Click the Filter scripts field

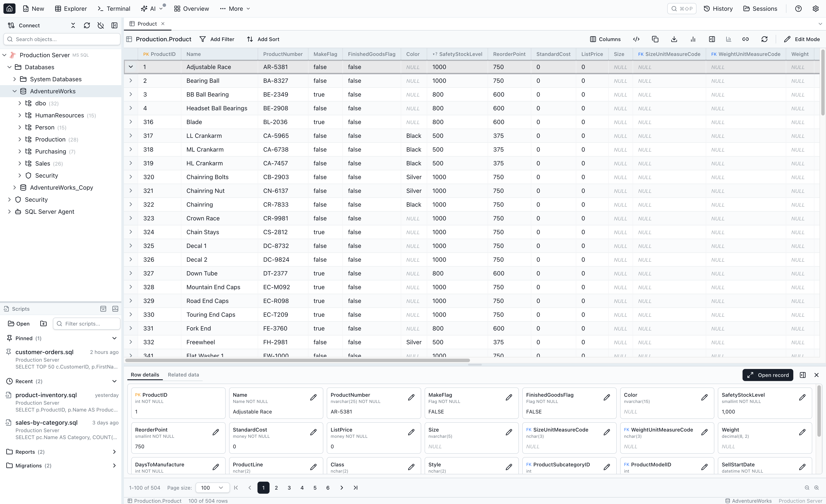point(86,324)
